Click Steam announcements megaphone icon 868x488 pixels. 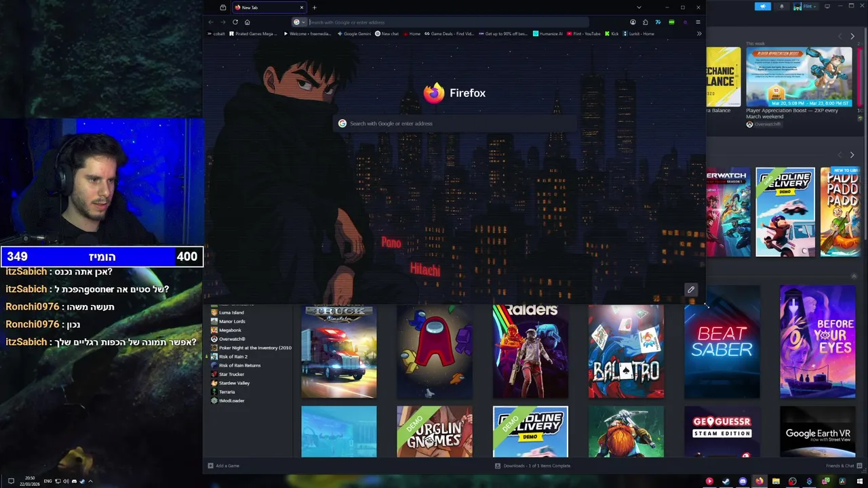pos(763,6)
